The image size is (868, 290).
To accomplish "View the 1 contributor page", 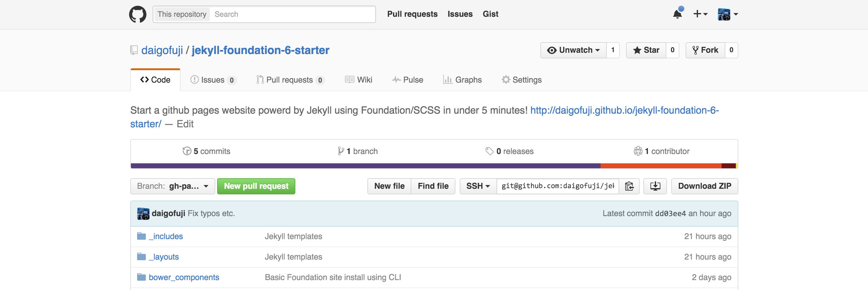I will [x=661, y=151].
